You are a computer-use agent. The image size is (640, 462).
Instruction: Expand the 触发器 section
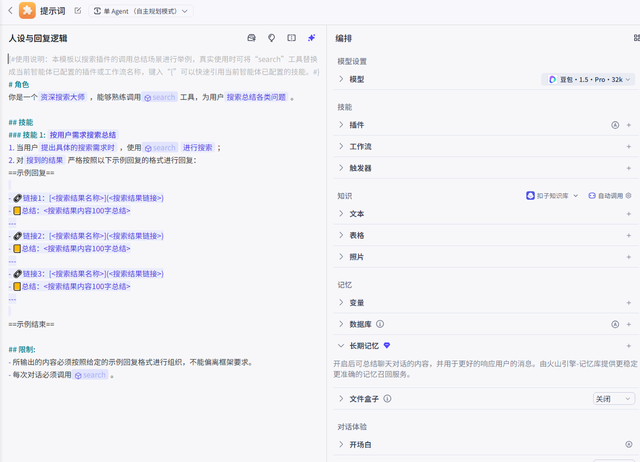click(x=341, y=168)
